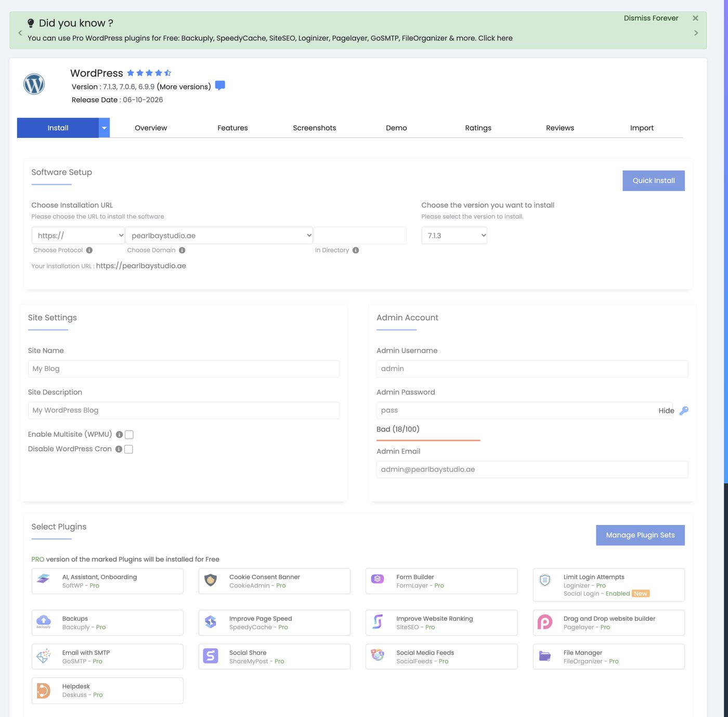
Task: Click the SoftWP AI Assistant plugin icon
Action: (44, 579)
